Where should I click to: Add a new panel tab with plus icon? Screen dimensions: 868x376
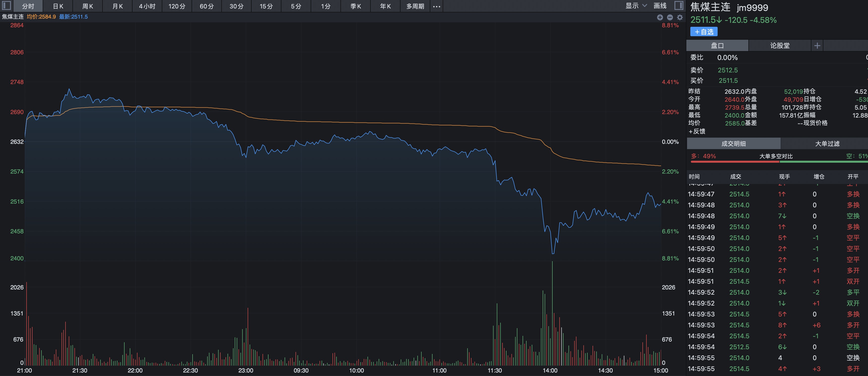tap(817, 45)
